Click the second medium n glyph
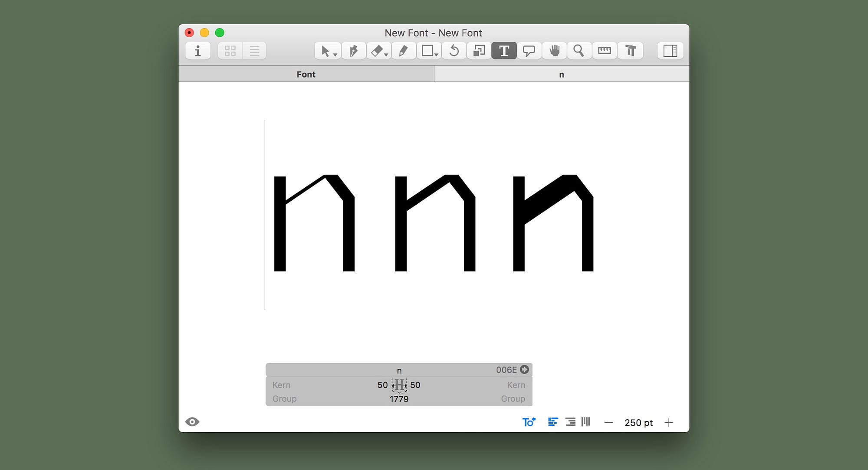Viewport: 868px width, 470px height. pos(435,223)
